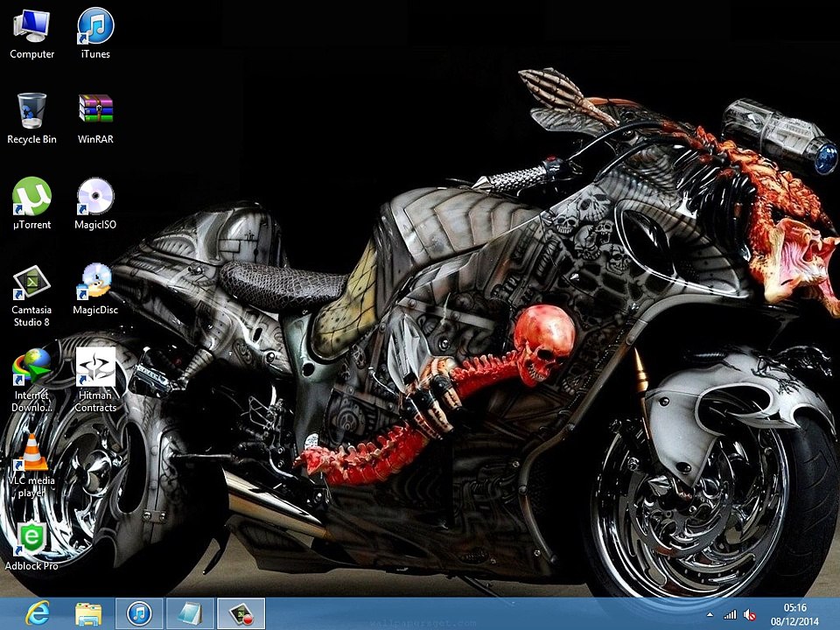The height and width of the screenshot is (630, 840).
Task: Click the 'Recycle Bin' label text
Action: click(31, 139)
